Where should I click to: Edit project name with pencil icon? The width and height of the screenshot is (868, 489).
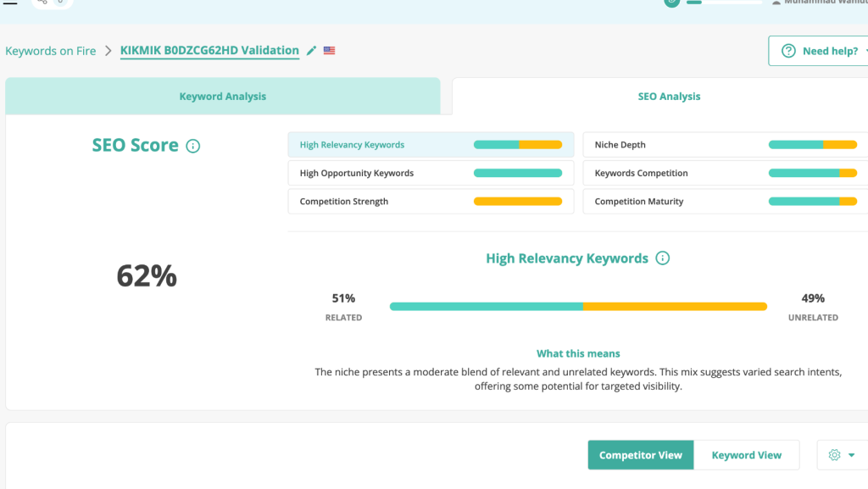coord(312,51)
